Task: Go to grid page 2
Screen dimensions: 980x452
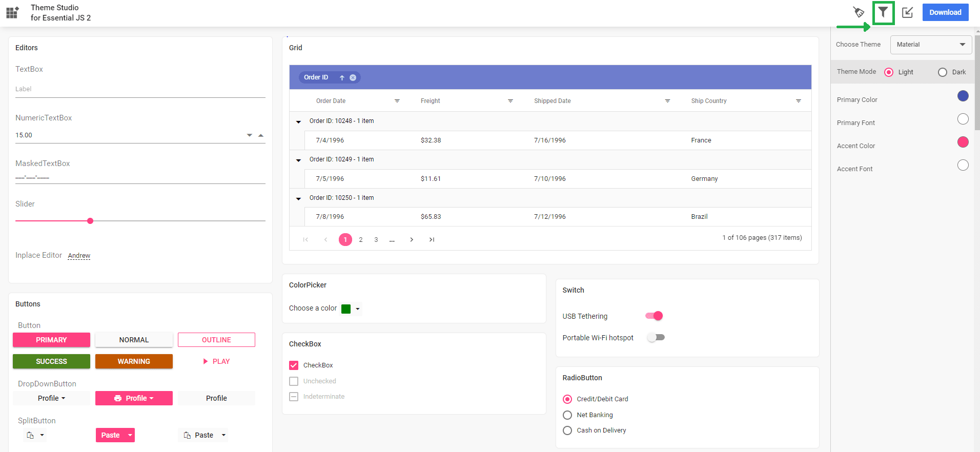Action: tap(361, 239)
